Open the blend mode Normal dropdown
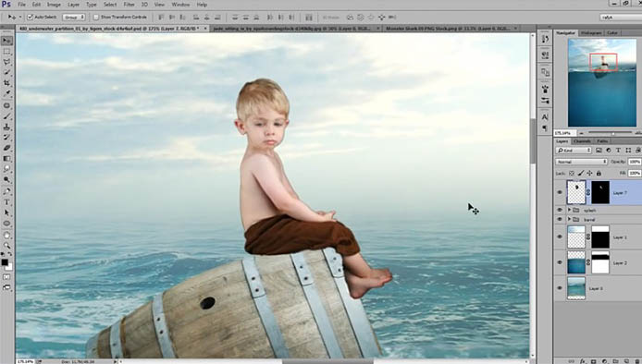 coord(581,162)
